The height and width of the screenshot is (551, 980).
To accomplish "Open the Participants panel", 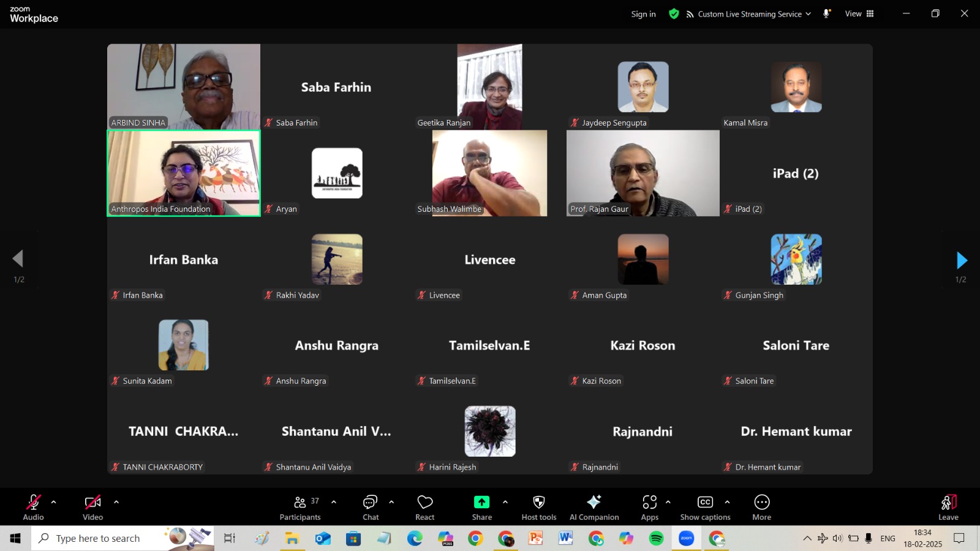I will tap(300, 508).
